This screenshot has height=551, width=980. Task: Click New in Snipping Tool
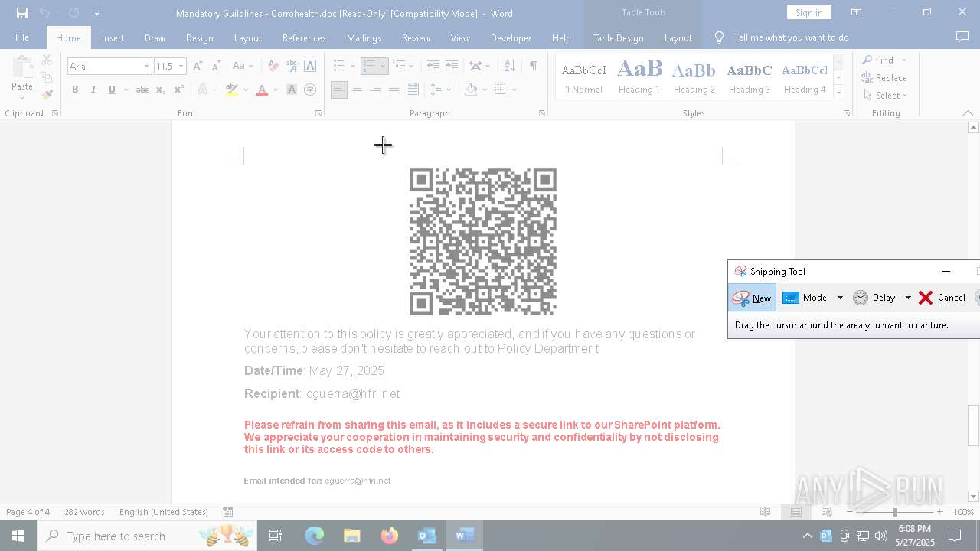pos(752,298)
